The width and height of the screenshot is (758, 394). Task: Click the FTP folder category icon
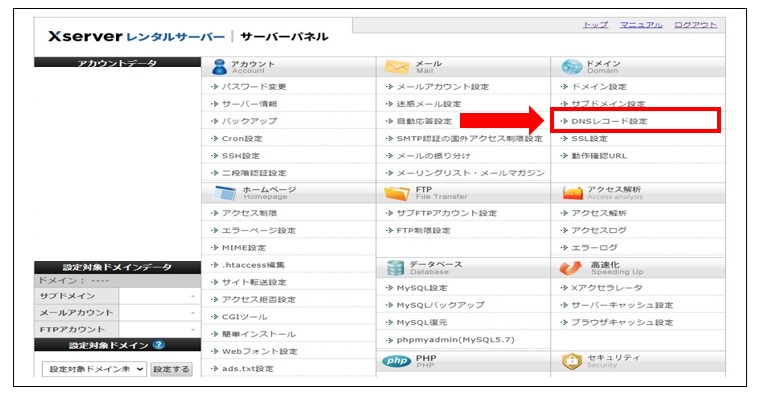tap(396, 193)
